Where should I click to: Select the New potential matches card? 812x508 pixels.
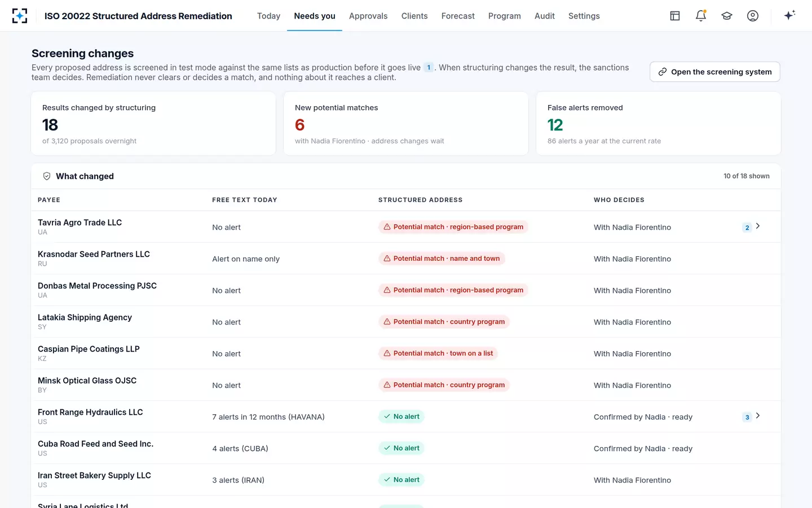406,124
